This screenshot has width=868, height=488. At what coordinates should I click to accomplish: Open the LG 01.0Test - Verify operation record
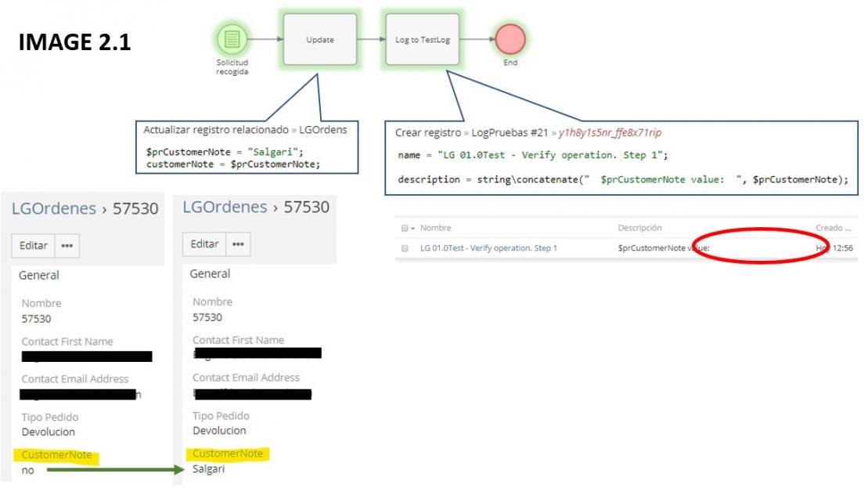[488, 248]
